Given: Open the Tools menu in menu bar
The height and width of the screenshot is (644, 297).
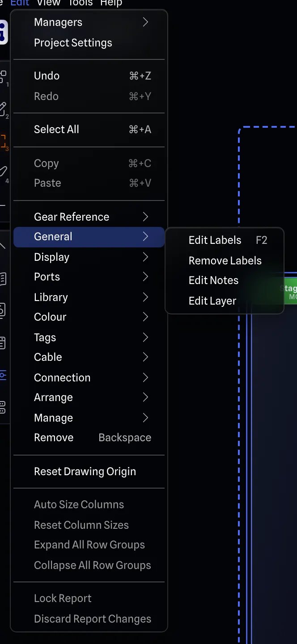Looking at the screenshot, I should (x=80, y=3).
